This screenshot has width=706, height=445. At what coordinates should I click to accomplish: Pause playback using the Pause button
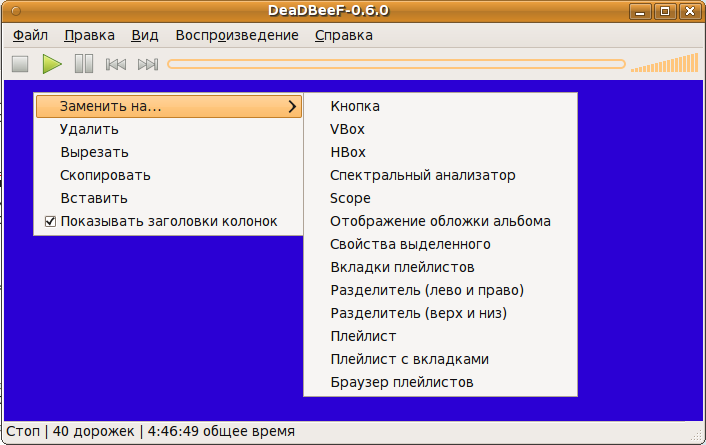[84, 64]
